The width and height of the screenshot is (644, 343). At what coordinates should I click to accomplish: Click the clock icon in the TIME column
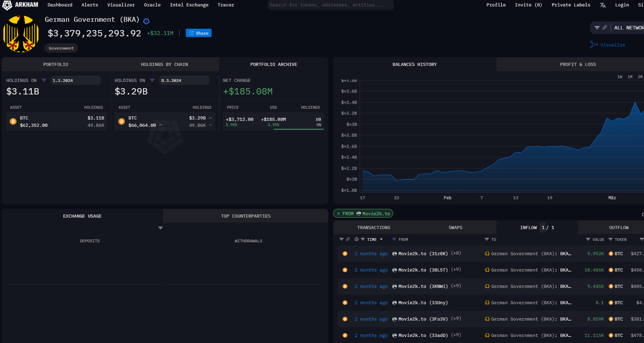356,239
